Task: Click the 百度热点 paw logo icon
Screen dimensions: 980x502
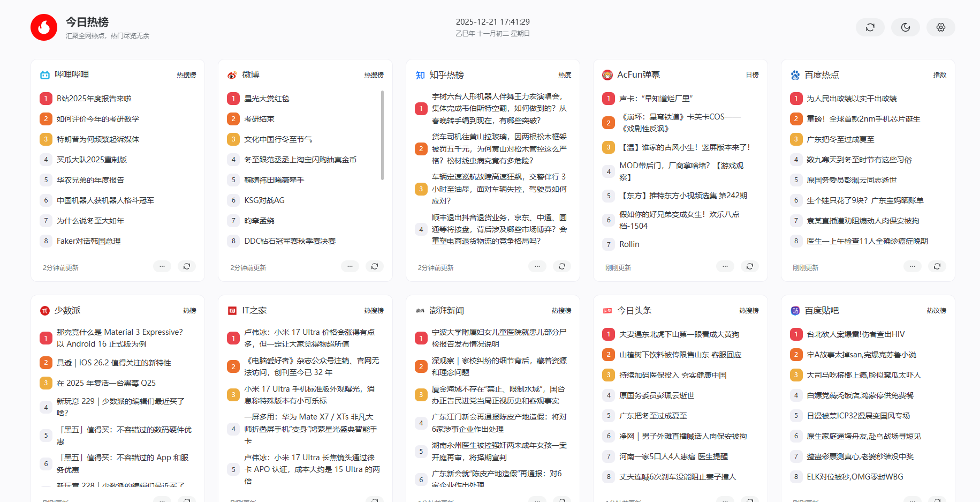Action: [x=795, y=75]
